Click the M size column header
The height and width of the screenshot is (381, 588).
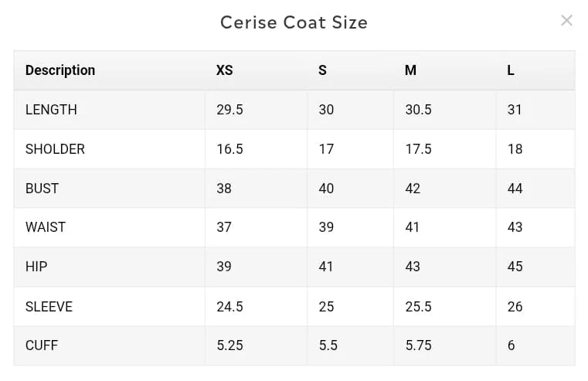[x=410, y=70]
